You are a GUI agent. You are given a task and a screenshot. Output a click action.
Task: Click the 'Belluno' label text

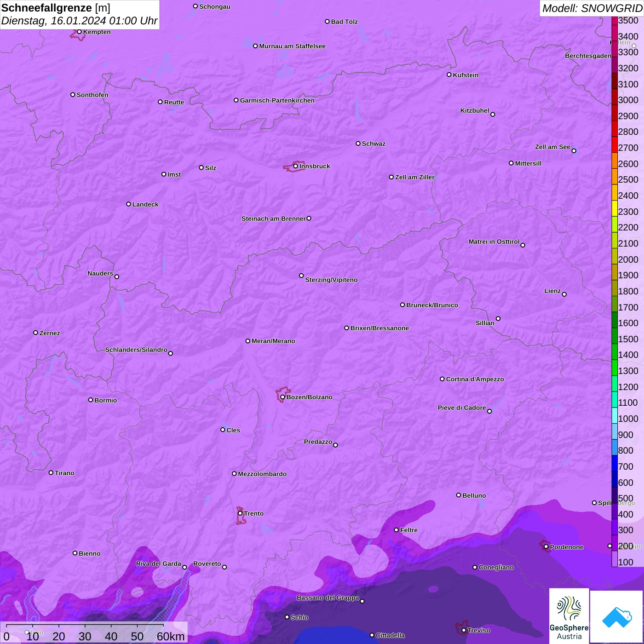474,495
